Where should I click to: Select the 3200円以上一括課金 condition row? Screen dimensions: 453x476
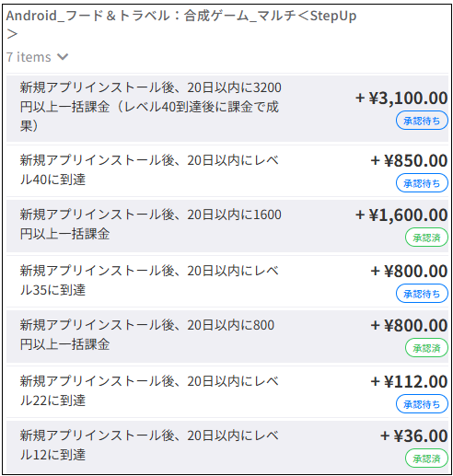(x=227, y=109)
